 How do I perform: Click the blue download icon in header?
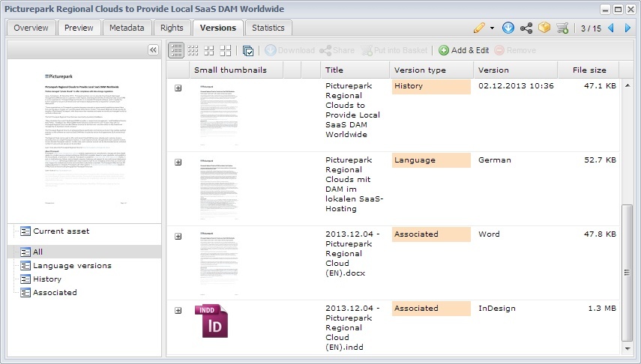click(x=508, y=28)
